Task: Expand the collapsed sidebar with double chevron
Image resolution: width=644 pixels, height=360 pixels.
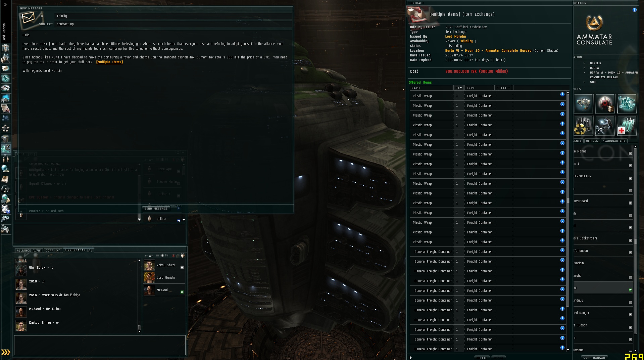Action: tap(5, 5)
